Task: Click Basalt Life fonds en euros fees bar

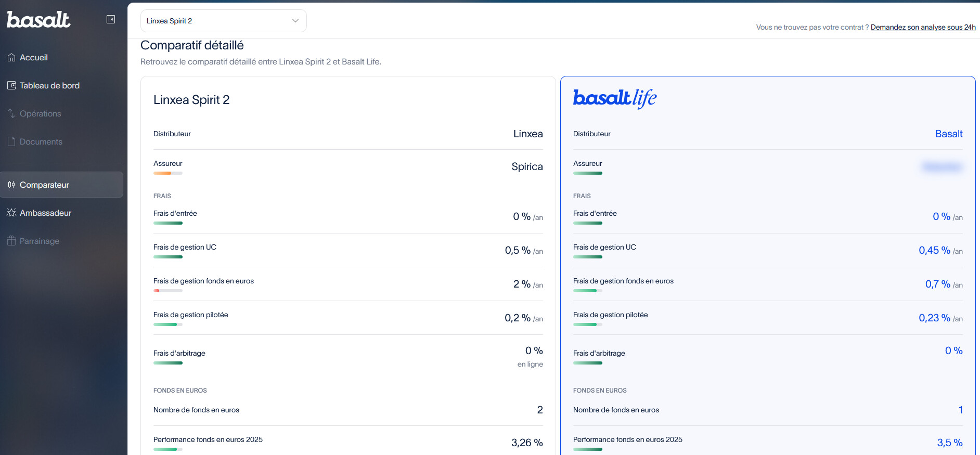Action: pyautogui.click(x=588, y=291)
